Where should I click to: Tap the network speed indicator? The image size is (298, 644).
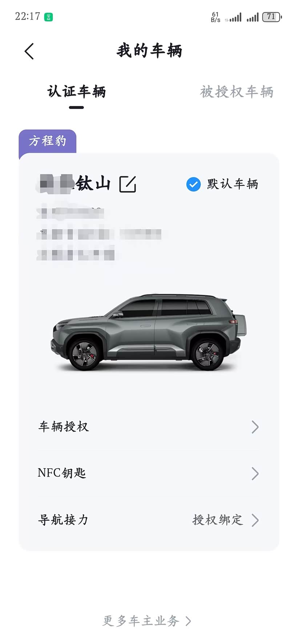216,17
